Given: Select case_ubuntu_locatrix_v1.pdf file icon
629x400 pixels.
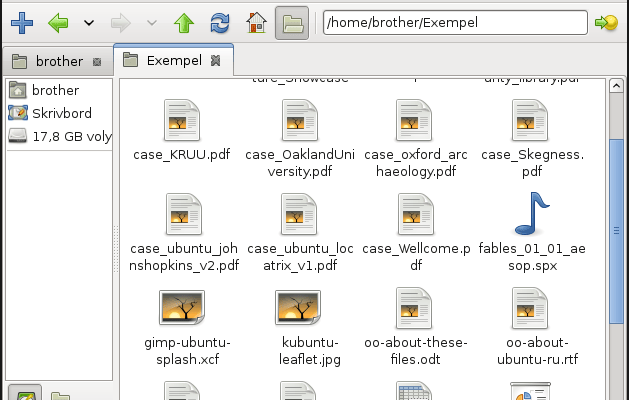Looking at the screenshot, I should pos(299,214).
